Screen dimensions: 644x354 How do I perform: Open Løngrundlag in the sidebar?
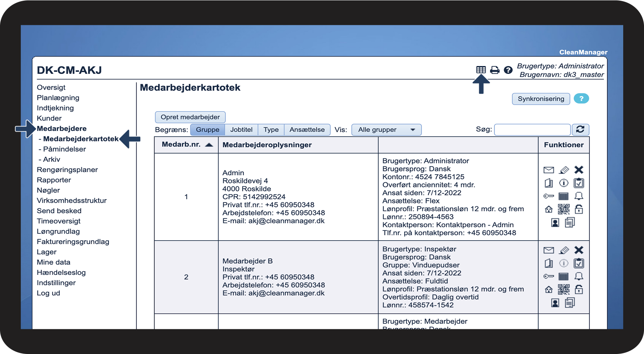[58, 231]
